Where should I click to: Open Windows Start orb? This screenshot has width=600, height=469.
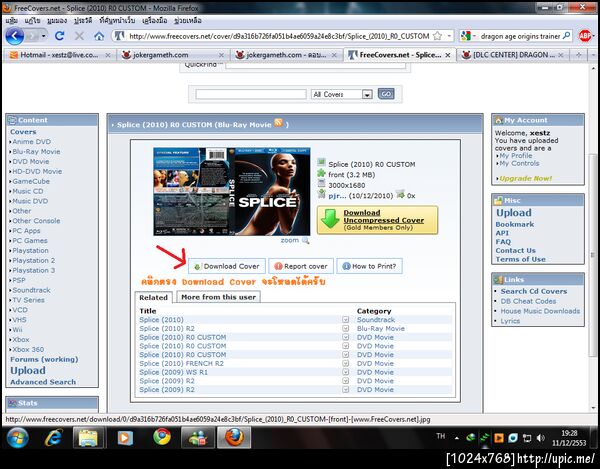pyautogui.click(x=17, y=438)
